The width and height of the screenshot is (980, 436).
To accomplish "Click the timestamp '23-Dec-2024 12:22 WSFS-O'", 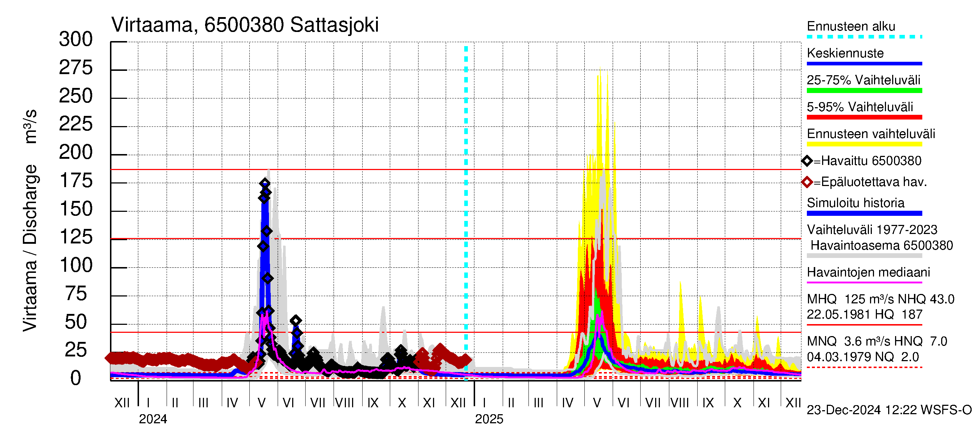I will click(889, 410).
